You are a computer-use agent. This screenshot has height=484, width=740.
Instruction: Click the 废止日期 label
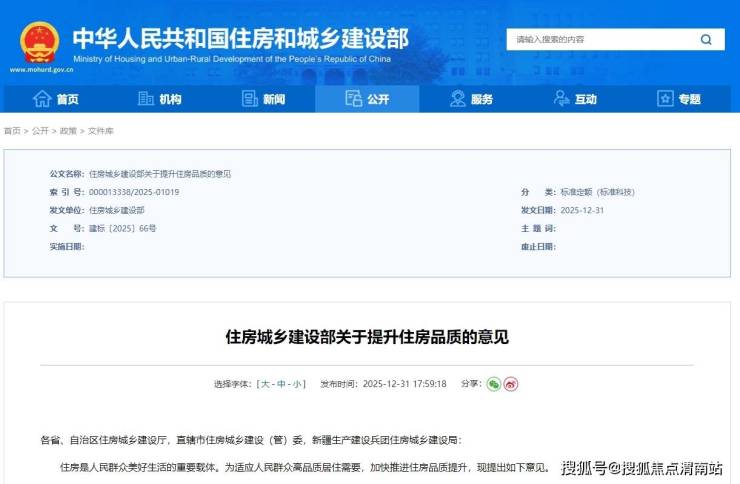(538, 247)
